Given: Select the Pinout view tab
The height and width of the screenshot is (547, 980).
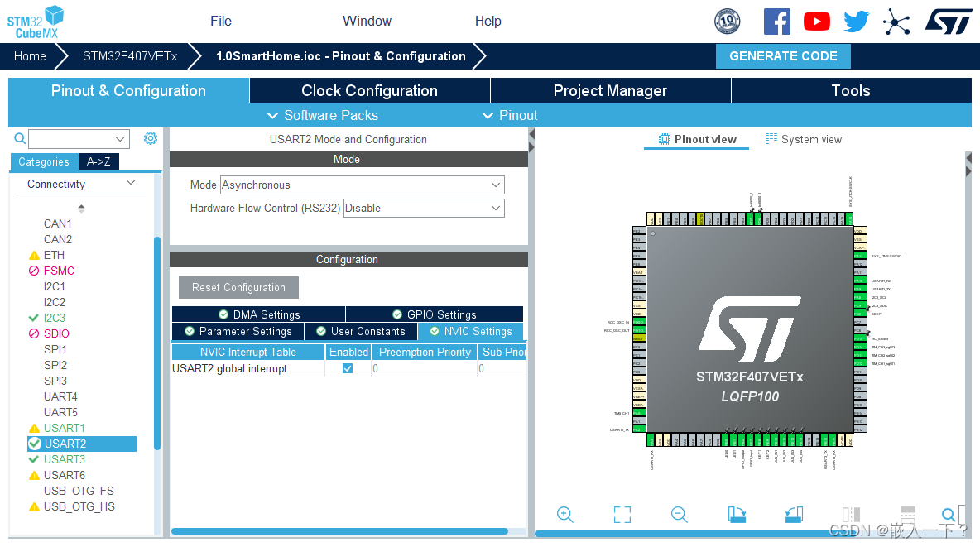Looking at the screenshot, I should click(x=697, y=139).
